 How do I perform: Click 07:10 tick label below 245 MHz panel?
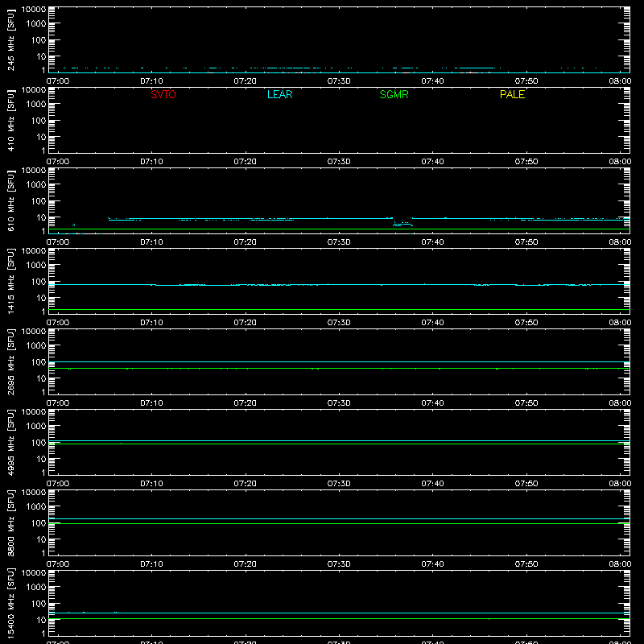click(151, 81)
